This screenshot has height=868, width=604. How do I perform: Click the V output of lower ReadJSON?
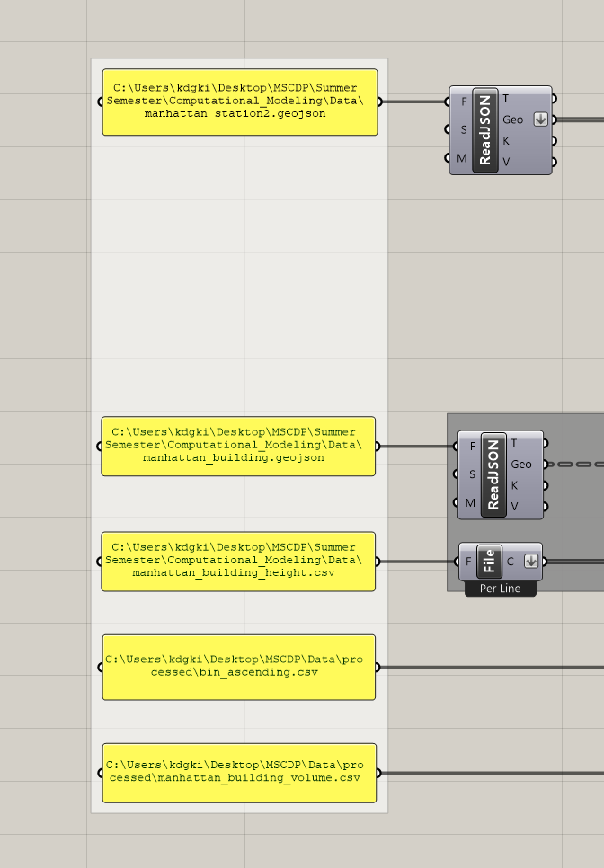514,507
